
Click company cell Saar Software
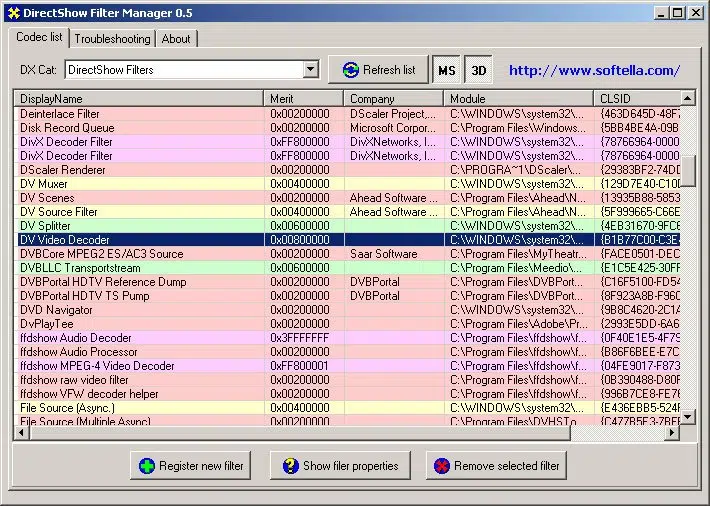coord(384,254)
